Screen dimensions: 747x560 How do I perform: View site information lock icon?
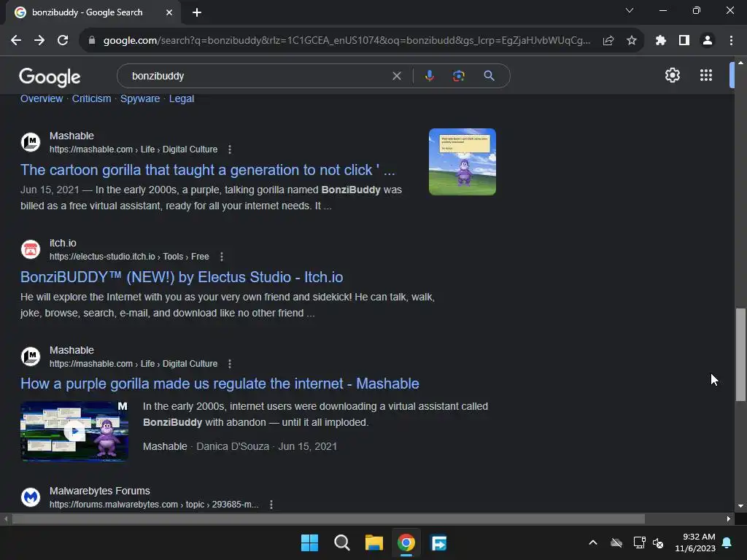[92, 41]
